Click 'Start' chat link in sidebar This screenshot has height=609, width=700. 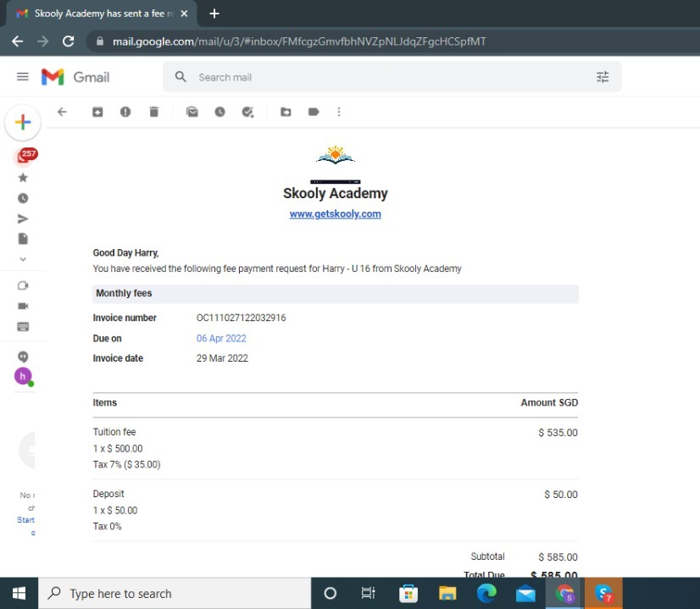(x=25, y=520)
